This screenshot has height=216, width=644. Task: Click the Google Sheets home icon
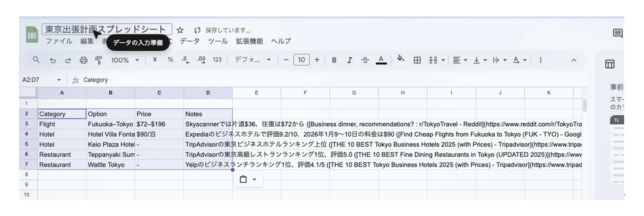(x=32, y=35)
